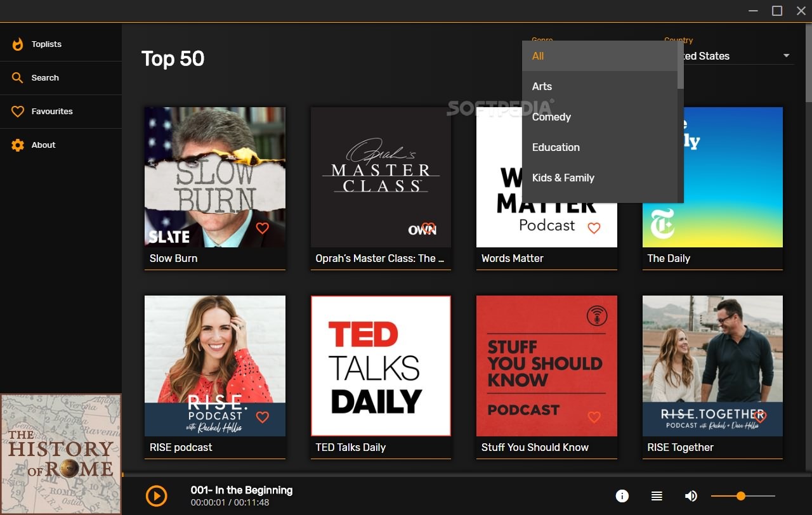Play the current episode
The width and height of the screenshot is (812, 515).
pyautogui.click(x=157, y=496)
